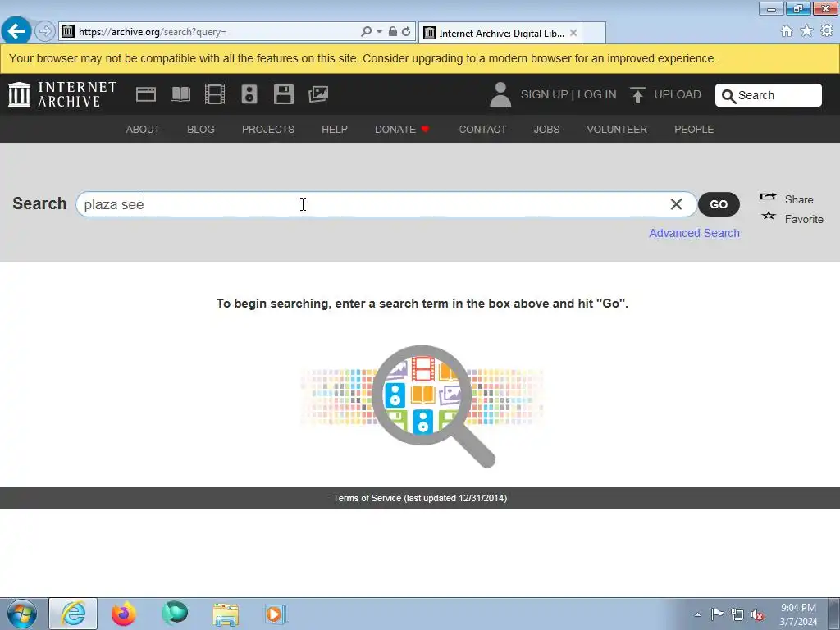Image resolution: width=840 pixels, height=630 pixels.
Task: Refresh the page in address bar
Action: [x=406, y=32]
